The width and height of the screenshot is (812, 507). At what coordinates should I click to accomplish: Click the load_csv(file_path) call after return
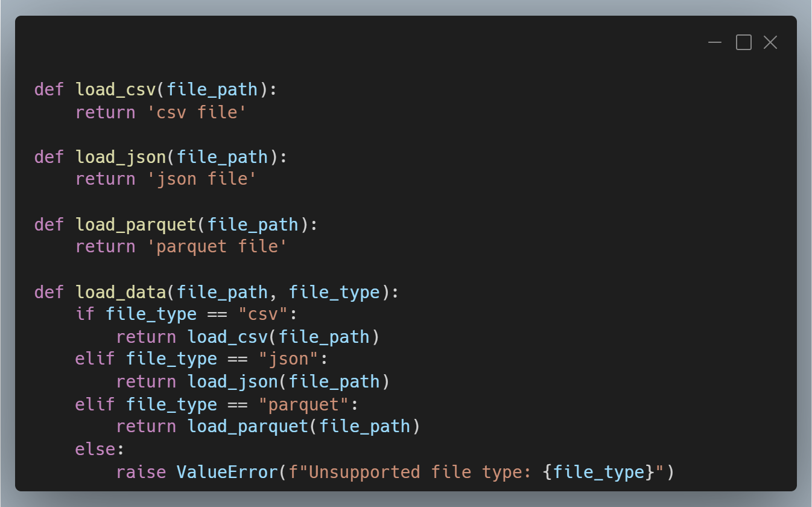(x=284, y=337)
